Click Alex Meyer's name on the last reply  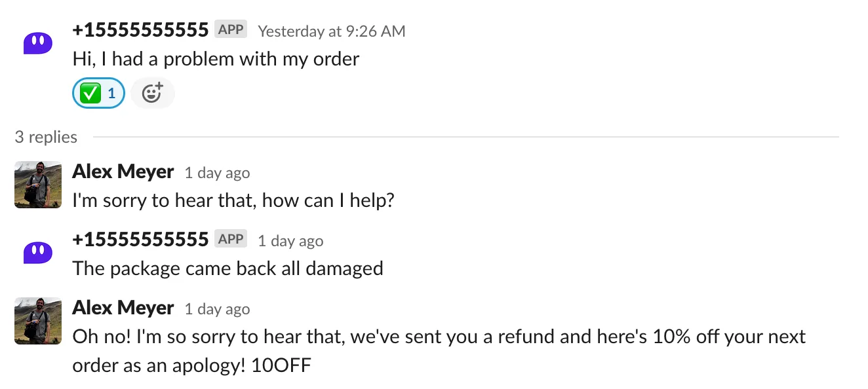pyautogui.click(x=123, y=308)
